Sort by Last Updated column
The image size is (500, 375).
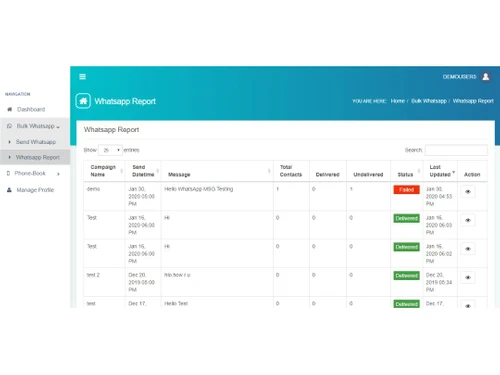click(440, 171)
